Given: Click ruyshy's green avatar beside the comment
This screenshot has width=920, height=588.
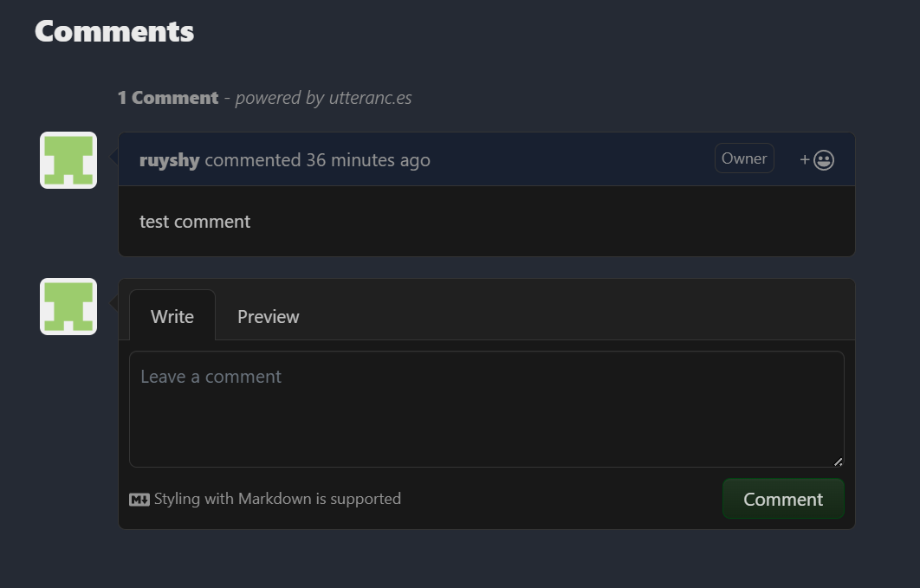Looking at the screenshot, I should coord(68,159).
